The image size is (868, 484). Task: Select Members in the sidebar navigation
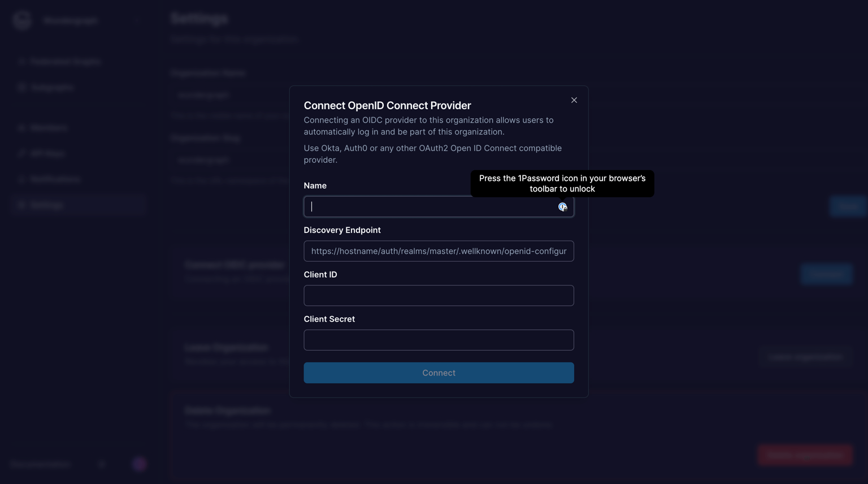pos(47,127)
